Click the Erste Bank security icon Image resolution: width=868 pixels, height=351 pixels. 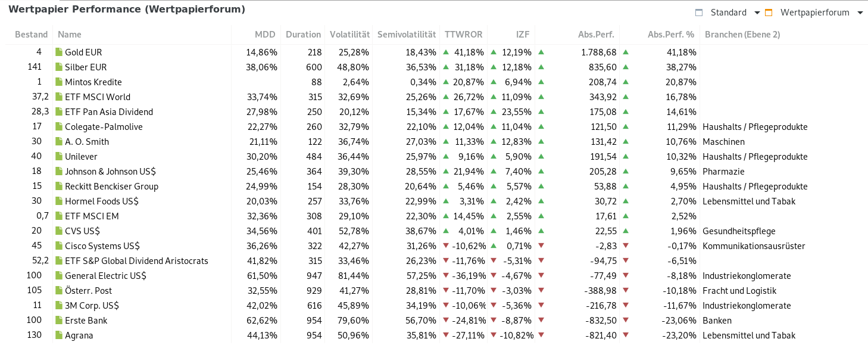[x=59, y=321]
